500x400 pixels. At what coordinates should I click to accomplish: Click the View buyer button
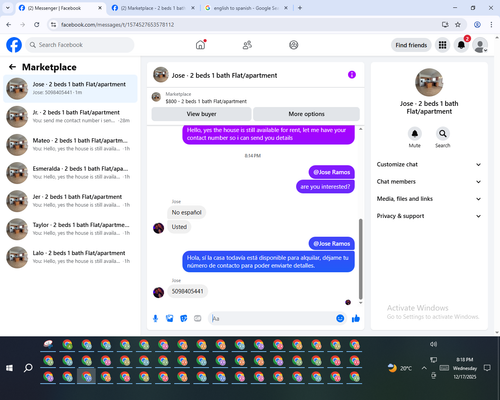pos(201,114)
